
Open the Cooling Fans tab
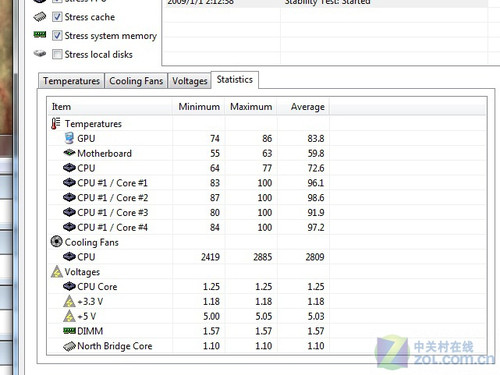(136, 81)
